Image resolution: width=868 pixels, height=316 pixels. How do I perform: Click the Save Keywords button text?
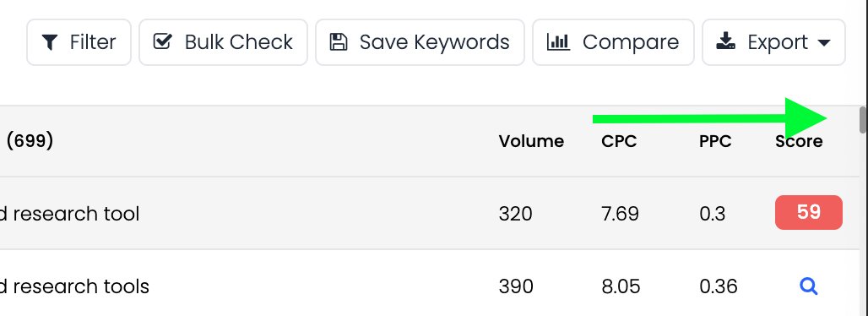click(435, 42)
